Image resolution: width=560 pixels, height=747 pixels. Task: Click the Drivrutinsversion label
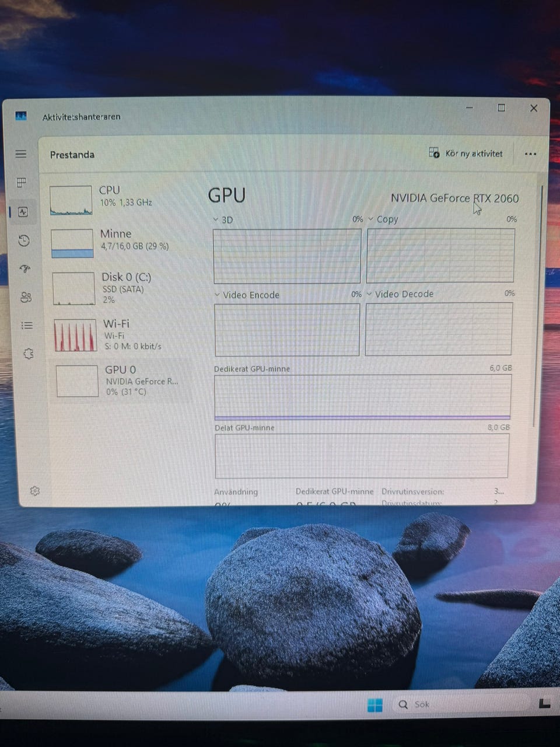click(x=413, y=491)
